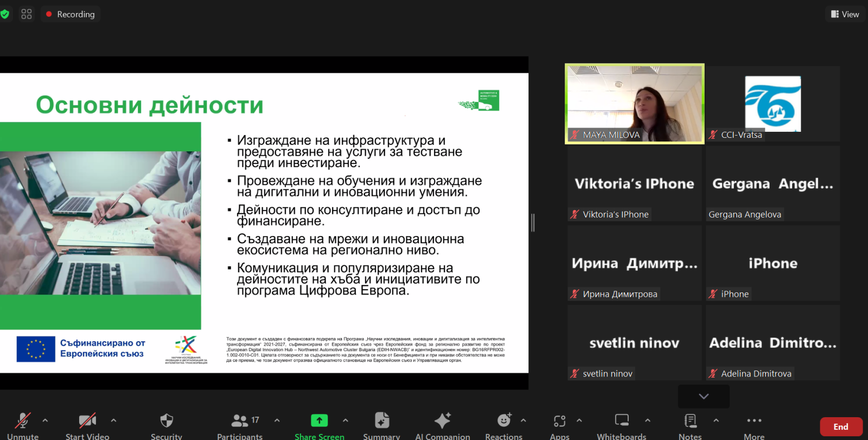Image resolution: width=868 pixels, height=440 pixels.
Task: Open the Whiteboards tool
Action: click(622, 421)
